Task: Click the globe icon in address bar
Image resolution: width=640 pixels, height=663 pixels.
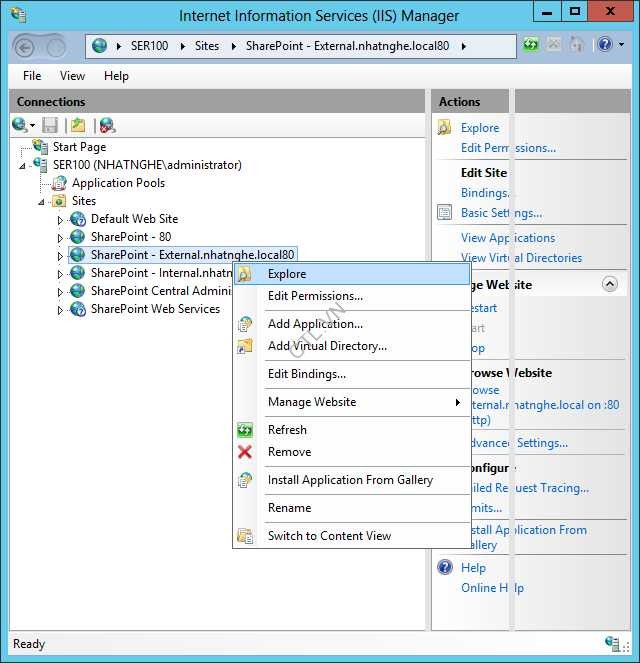Action: pyautogui.click(x=100, y=46)
